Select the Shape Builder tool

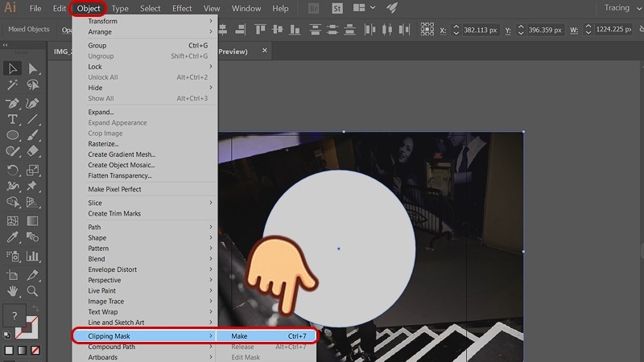(x=12, y=202)
